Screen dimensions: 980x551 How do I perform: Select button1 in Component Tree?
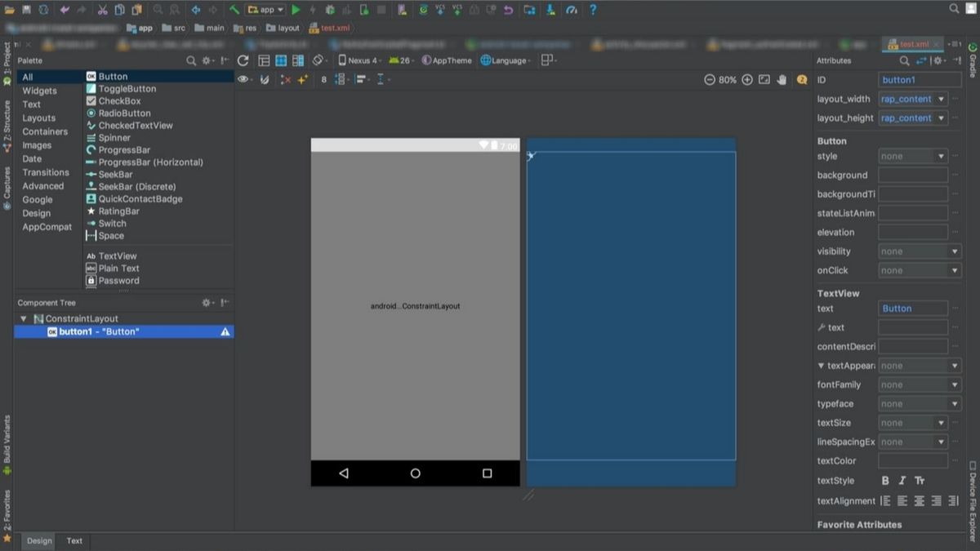click(x=124, y=332)
